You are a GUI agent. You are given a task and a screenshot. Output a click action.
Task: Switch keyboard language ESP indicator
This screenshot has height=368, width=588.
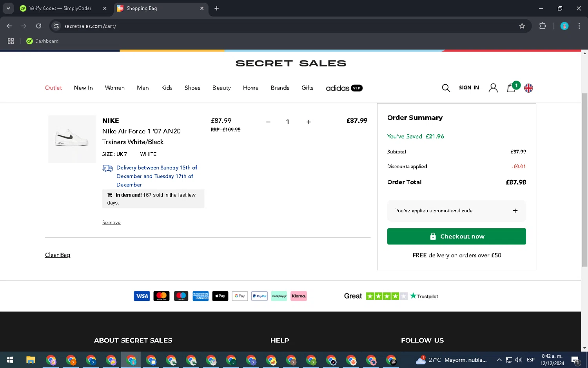[x=530, y=360]
